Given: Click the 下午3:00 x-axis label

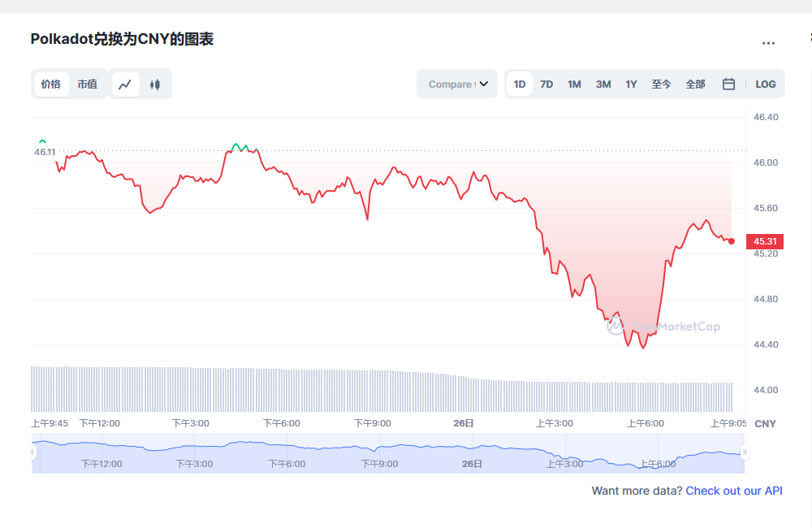Looking at the screenshot, I should coord(191,423).
